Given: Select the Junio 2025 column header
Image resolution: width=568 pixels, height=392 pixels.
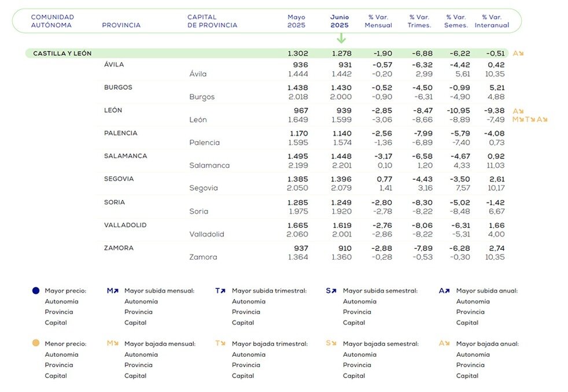Looking at the screenshot, I should (340, 20).
